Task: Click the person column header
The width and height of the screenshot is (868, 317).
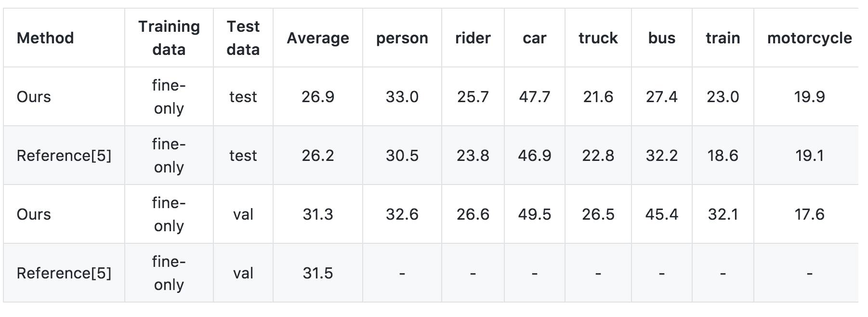Action: coord(402,38)
